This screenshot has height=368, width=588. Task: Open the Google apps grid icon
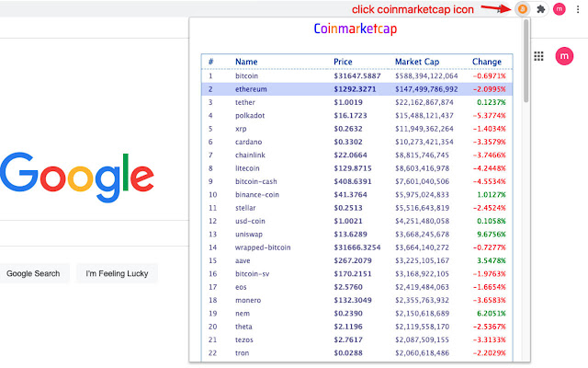(x=539, y=56)
